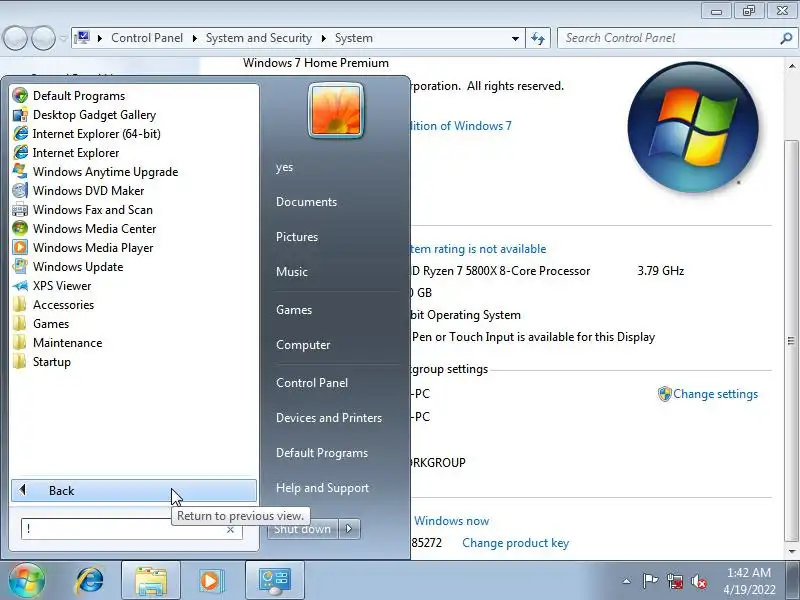Click the Action Center flag tray icon

(650, 581)
